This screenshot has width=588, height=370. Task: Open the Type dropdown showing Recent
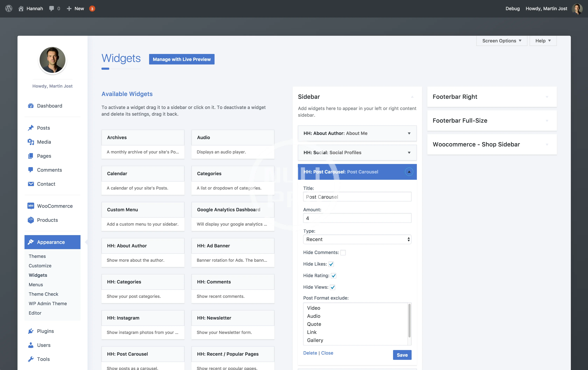[x=357, y=239]
